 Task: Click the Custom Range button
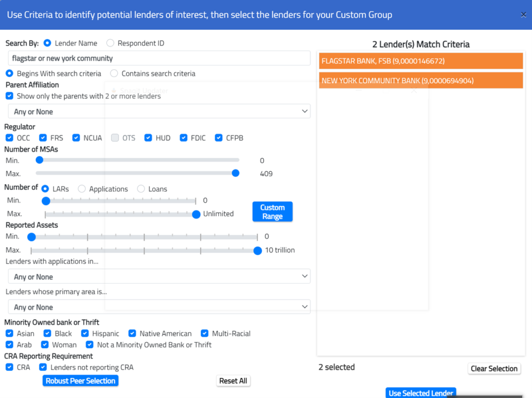click(x=272, y=211)
